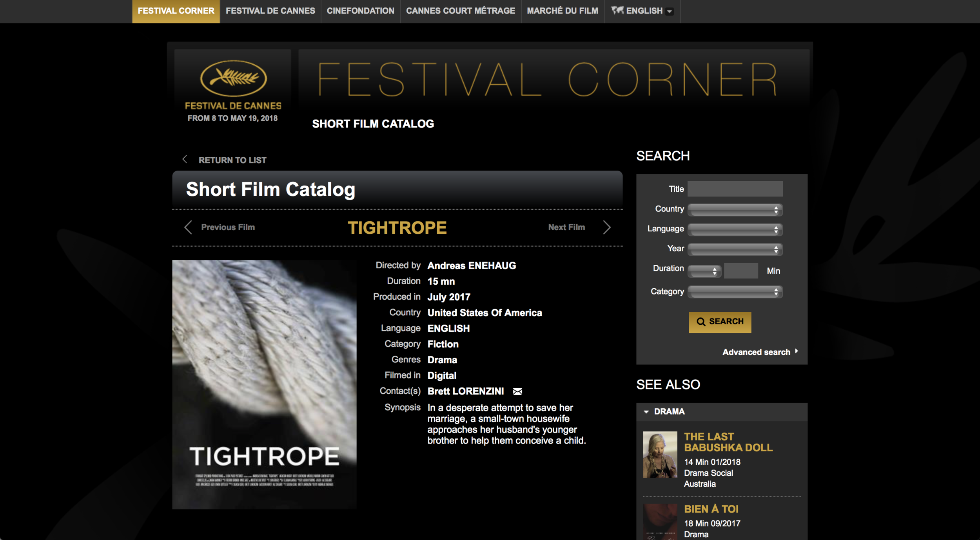Open the Festival de Cannes menu item
This screenshot has width=980, height=540.
coord(270,11)
